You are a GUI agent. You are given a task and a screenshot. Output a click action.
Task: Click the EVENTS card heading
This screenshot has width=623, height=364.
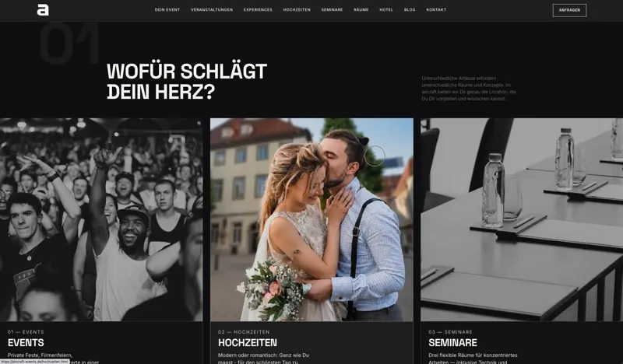(26, 342)
